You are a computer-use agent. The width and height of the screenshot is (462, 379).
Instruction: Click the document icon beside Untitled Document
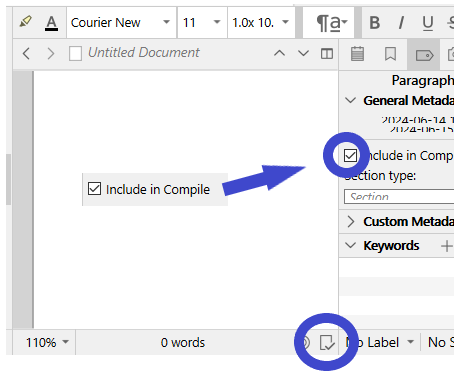[x=75, y=53]
